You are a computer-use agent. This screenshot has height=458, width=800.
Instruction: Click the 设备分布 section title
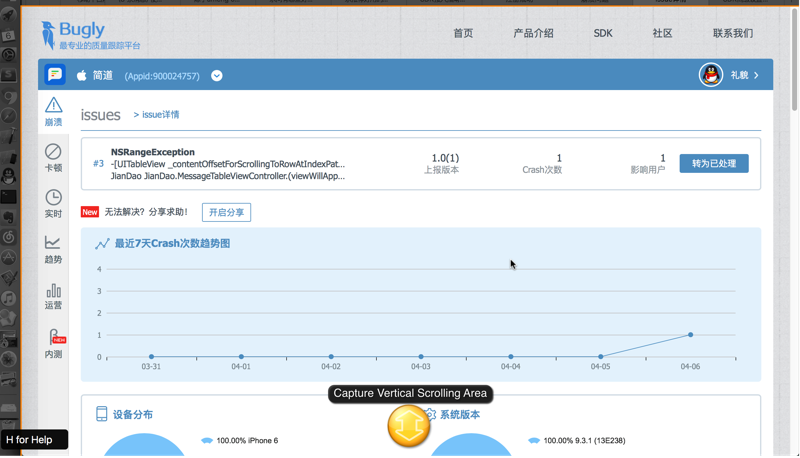133,415
